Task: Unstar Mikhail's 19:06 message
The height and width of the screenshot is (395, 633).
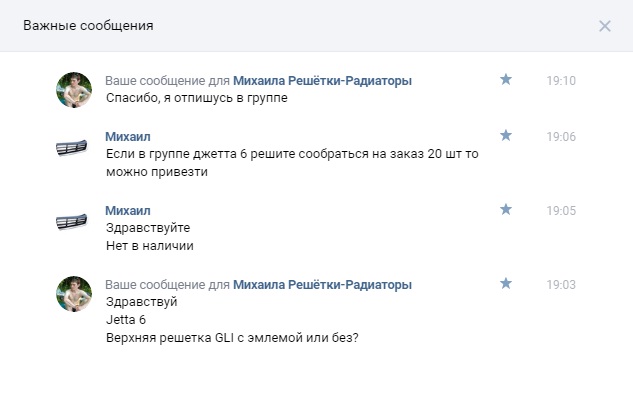Action: 505,135
